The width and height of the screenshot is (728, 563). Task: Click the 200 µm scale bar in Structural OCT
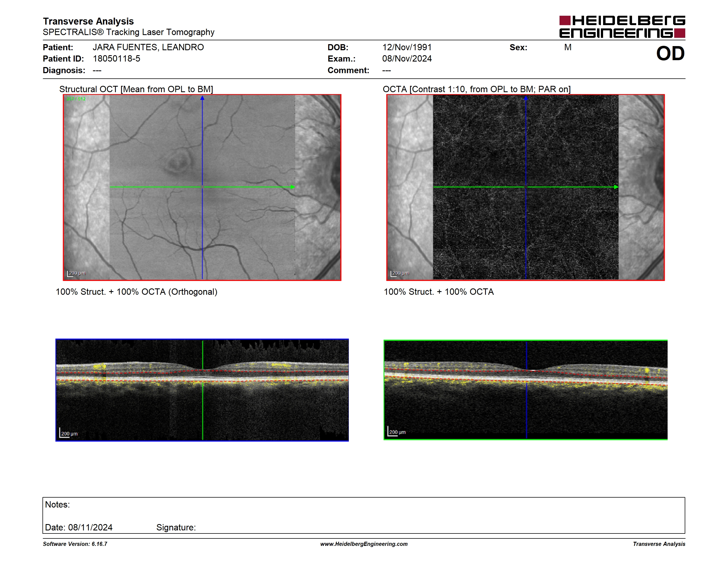76,273
